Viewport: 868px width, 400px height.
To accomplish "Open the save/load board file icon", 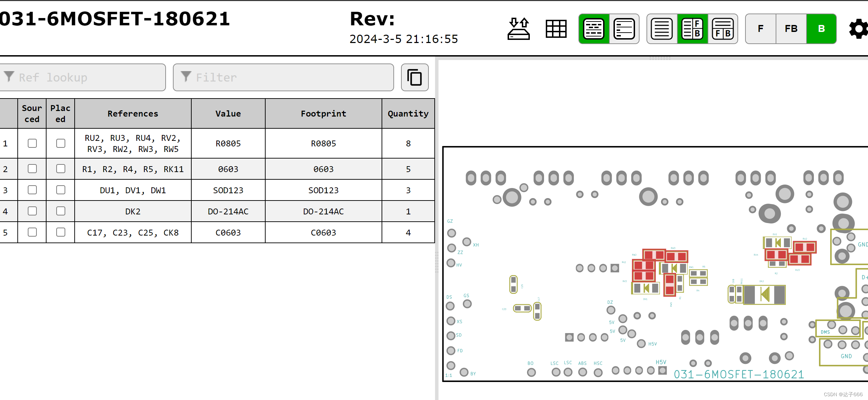I will click(519, 29).
